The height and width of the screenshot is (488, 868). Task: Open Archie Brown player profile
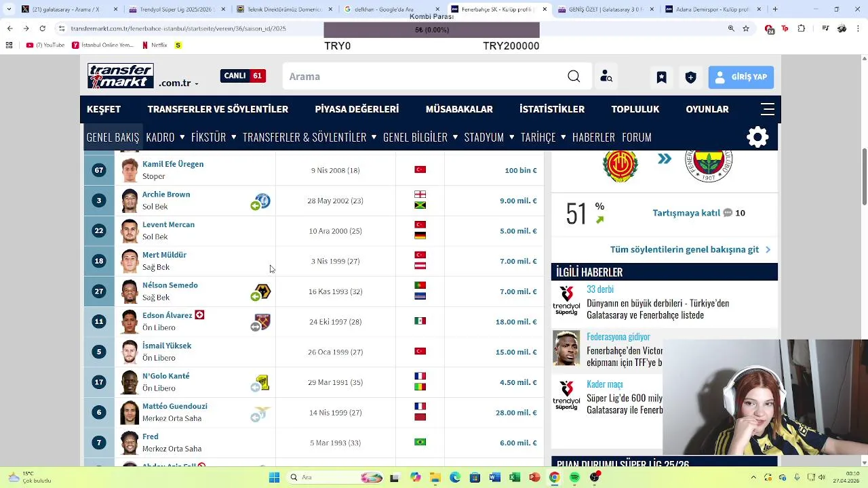[x=166, y=195]
